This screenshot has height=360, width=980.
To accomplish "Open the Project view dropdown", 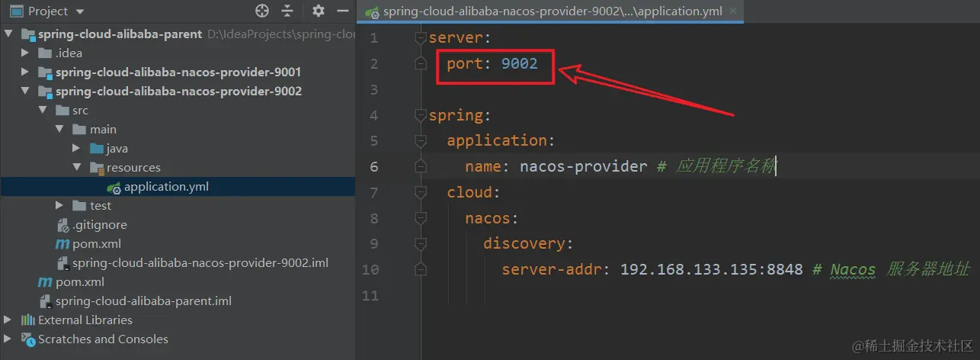I will [x=80, y=11].
